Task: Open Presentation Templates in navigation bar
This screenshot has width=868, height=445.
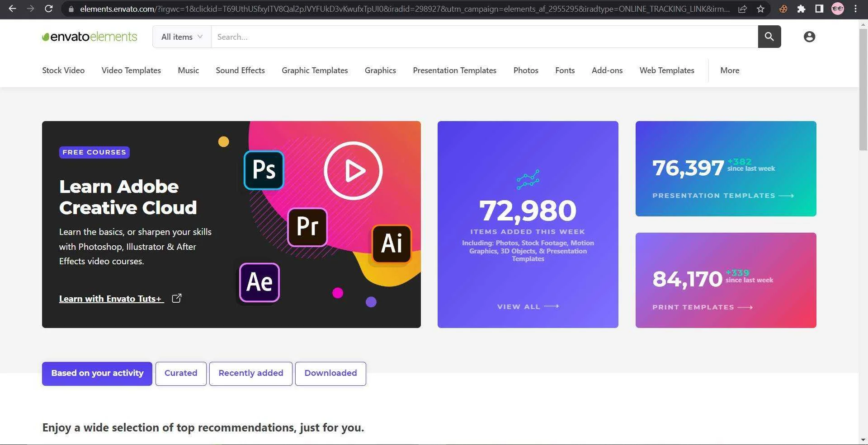Action: coord(454,70)
